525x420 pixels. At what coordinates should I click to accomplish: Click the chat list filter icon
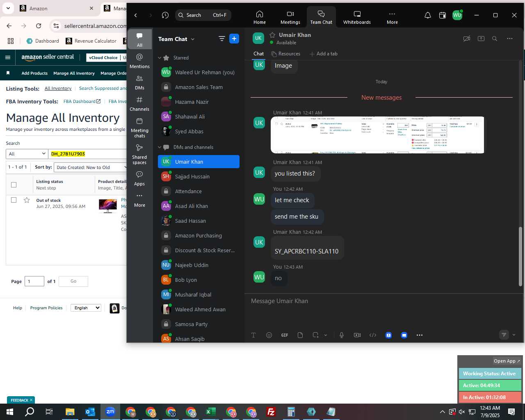click(221, 39)
